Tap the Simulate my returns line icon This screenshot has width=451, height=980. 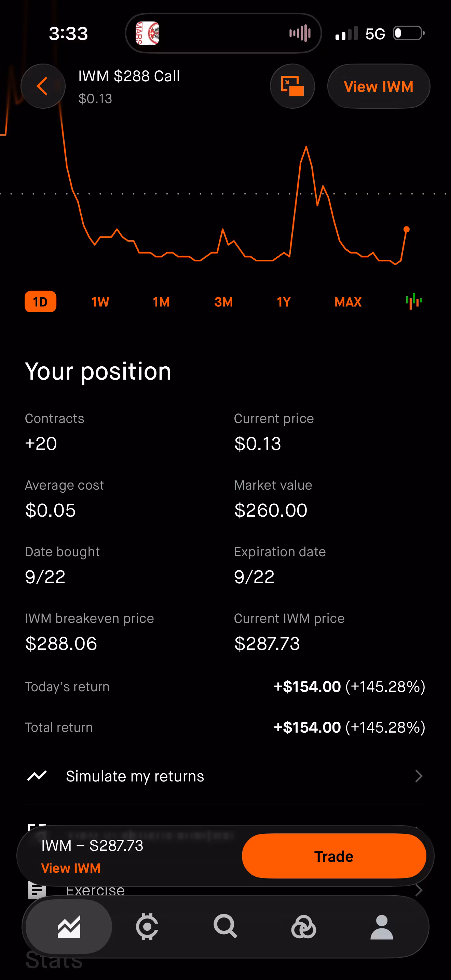pyautogui.click(x=37, y=776)
